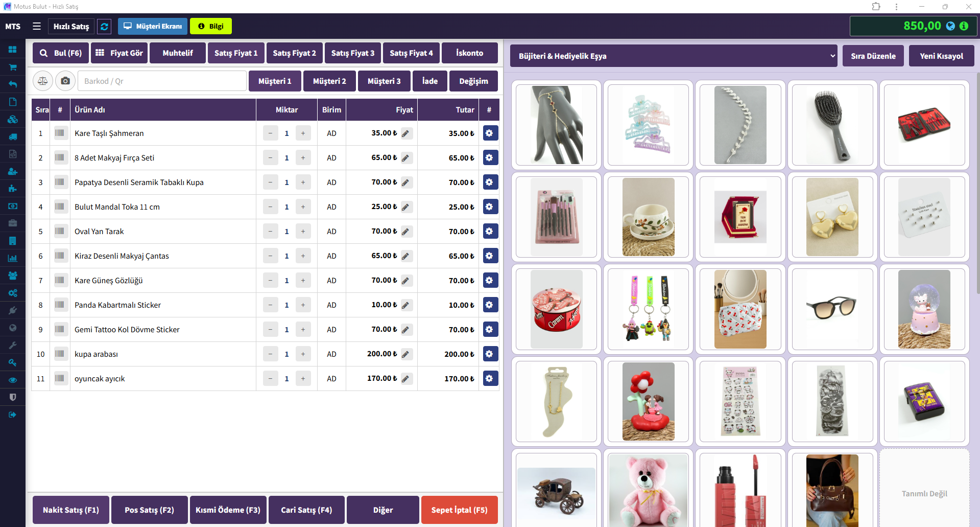The height and width of the screenshot is (527, 980).
Task: Click the truck icon in the sidebar
Action: click(13, 136)
